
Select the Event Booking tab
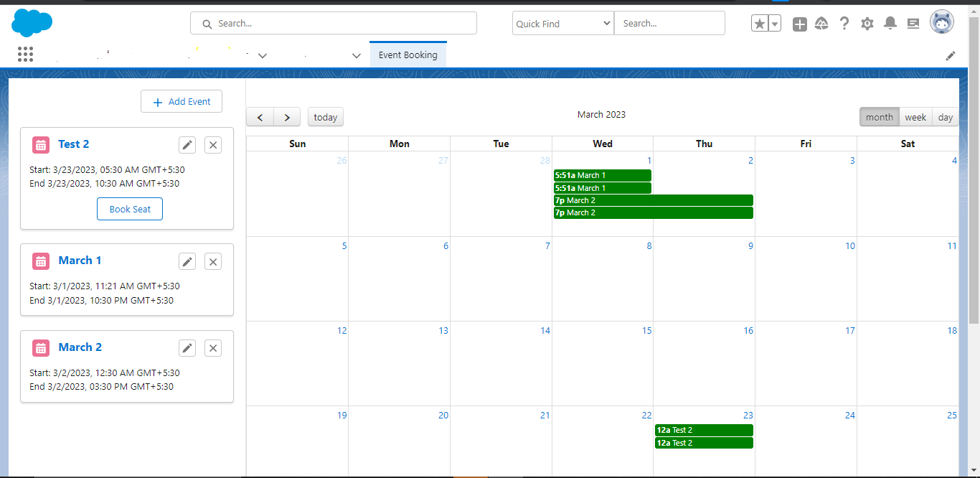pos(407,54)
